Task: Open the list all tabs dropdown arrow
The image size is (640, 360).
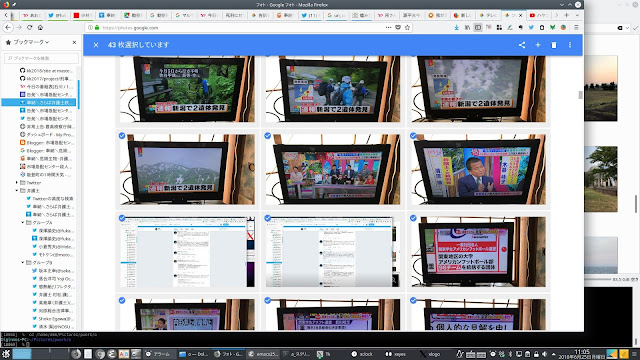Action: pyautogui.click(x=577, y=15)
